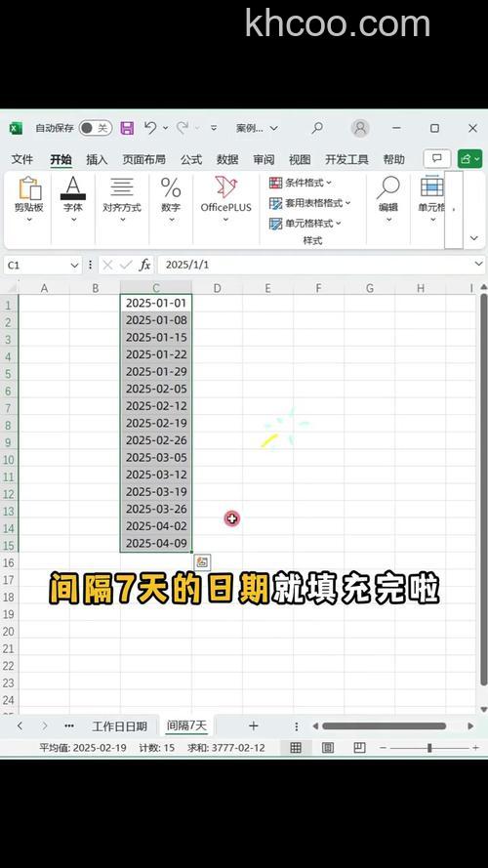Switch to the 公式 tab
This screenshot has width=488, height=868.
click(191, 159)
